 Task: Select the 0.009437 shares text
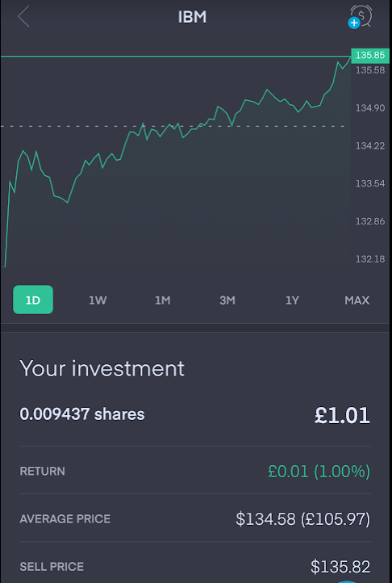(82, 414)
